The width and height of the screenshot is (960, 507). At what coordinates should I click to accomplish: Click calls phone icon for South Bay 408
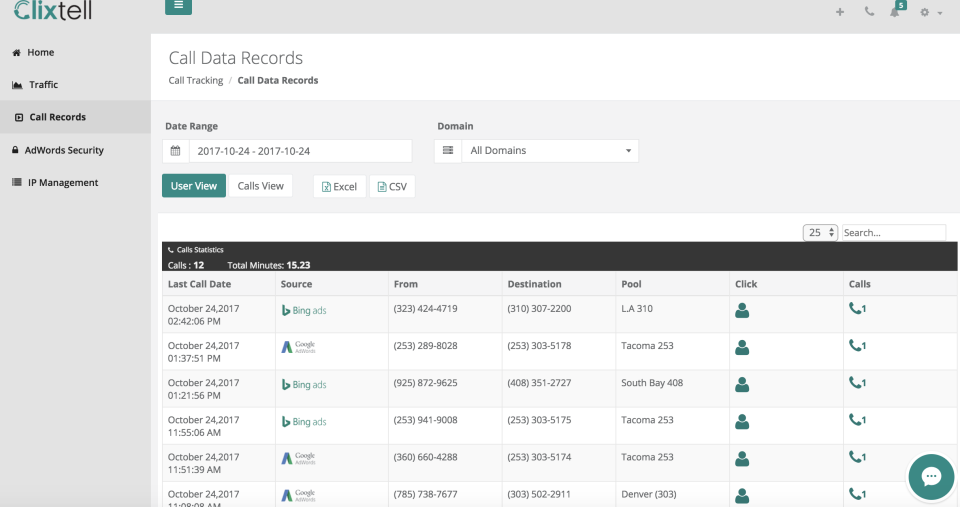[x=857, y=383]
